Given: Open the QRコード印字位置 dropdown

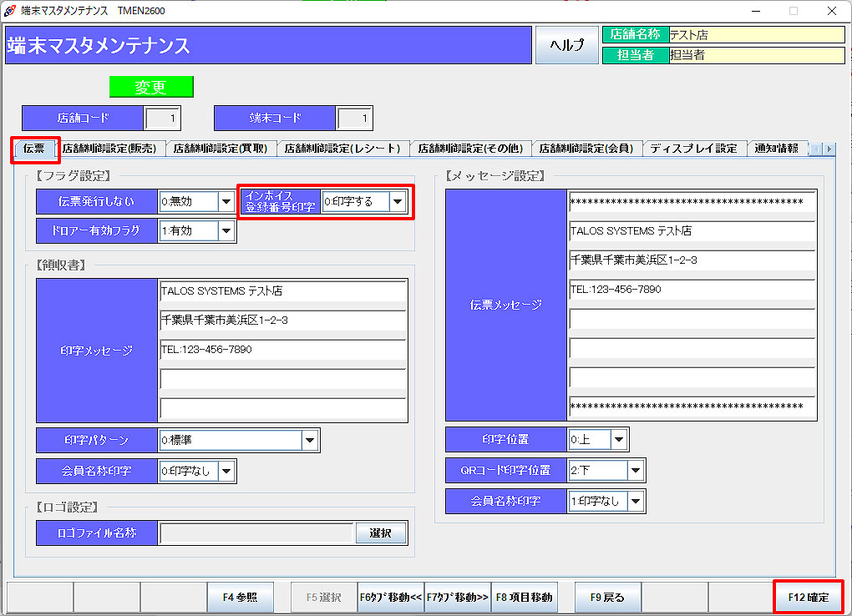Looking at the screenshot, I should [635, 470].
